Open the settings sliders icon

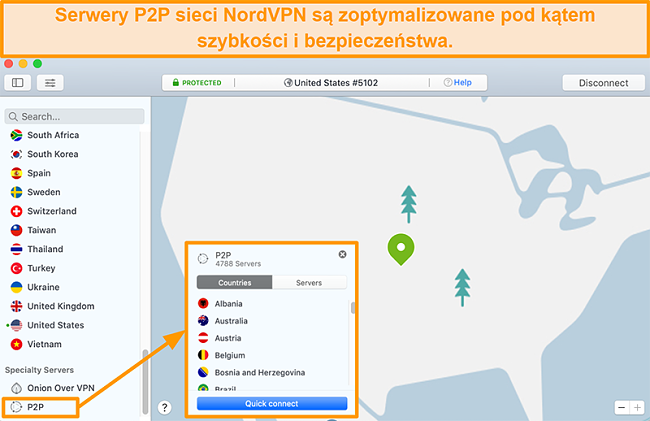50,82
